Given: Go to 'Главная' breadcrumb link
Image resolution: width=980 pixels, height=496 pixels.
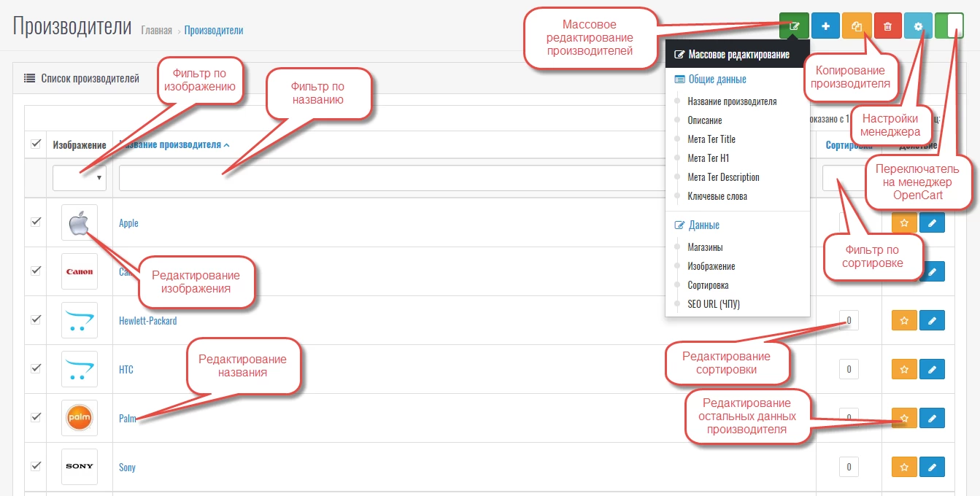Looking at the screenshot, I should pos(156,31).
